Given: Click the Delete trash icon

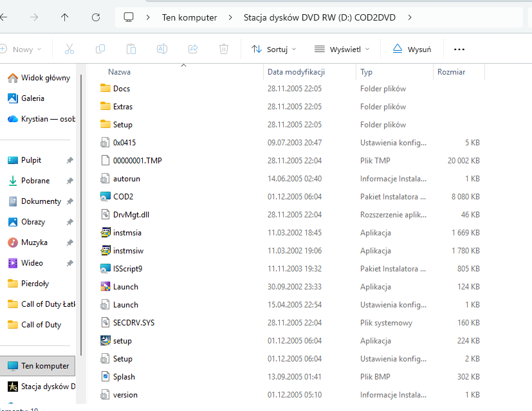Looking at the screenshot, I should 224,49.
